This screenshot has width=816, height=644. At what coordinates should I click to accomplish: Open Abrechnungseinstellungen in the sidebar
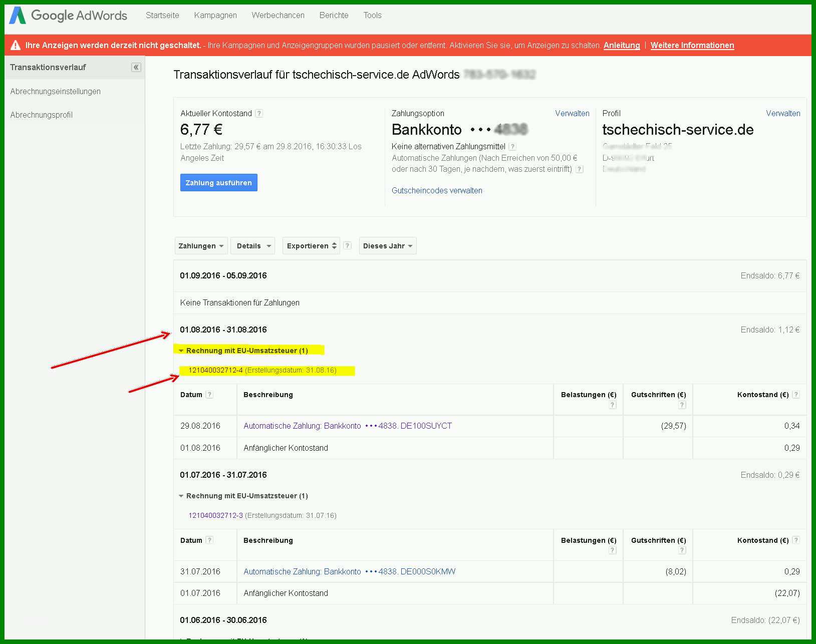56,91
